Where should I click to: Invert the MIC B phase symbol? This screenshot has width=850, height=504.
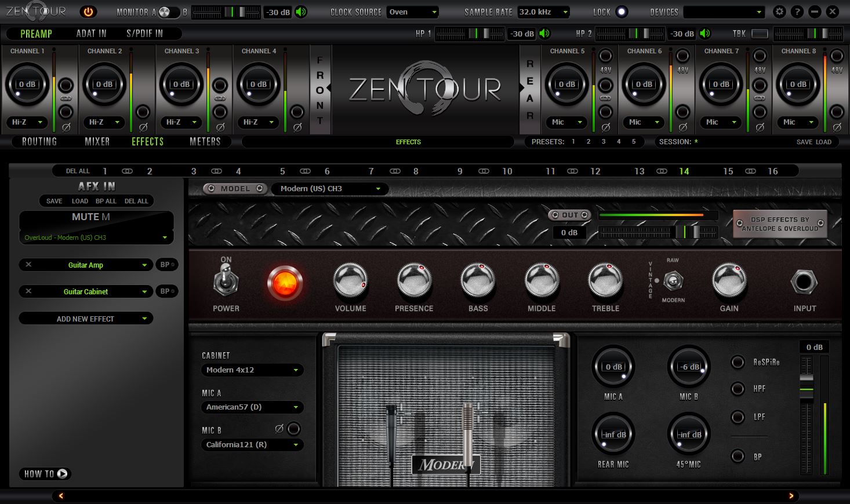pos(279,429)
